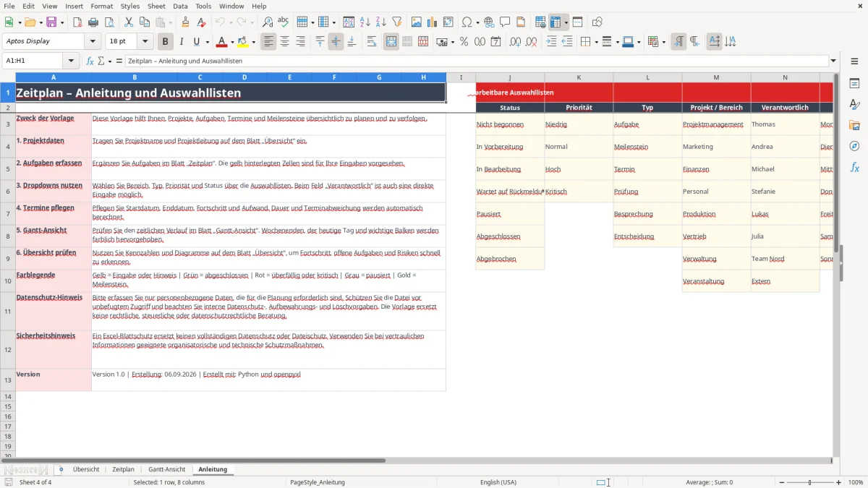The image size is (868, 488).
Task: Copy selection using the Copy icon
Action: [x=144, y=22]
